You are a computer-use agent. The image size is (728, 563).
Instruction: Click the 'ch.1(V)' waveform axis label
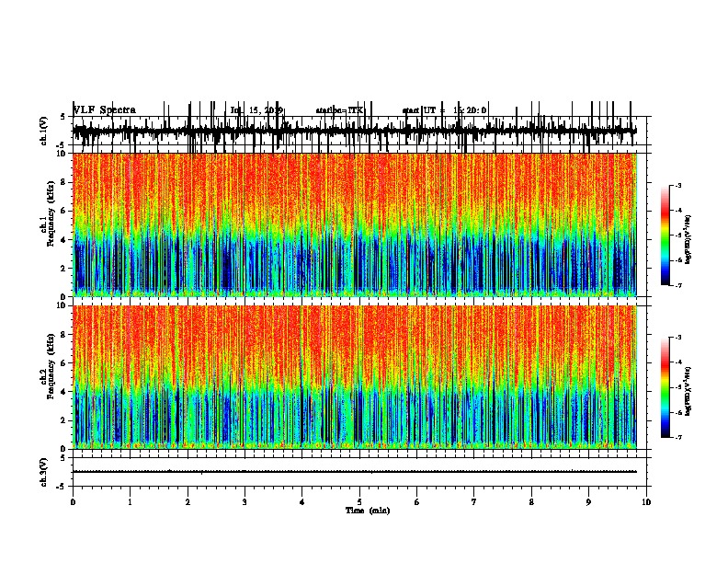(x=44, y=131)
